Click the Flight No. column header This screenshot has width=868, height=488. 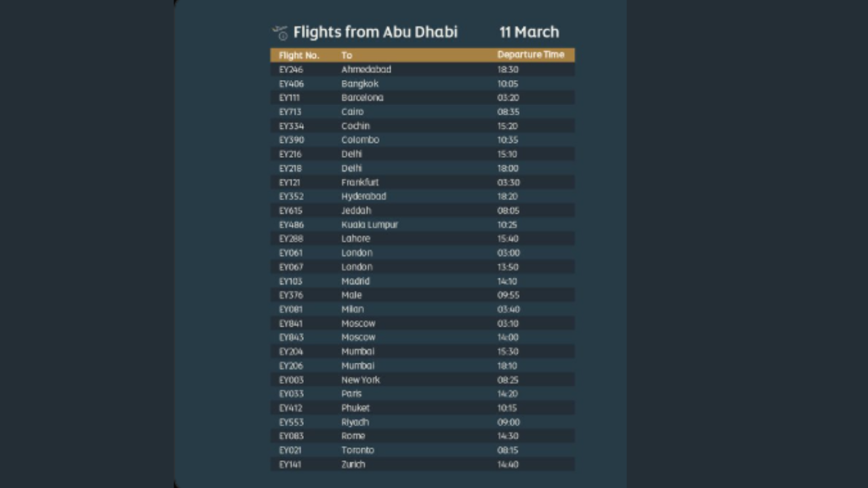[299, 56]
